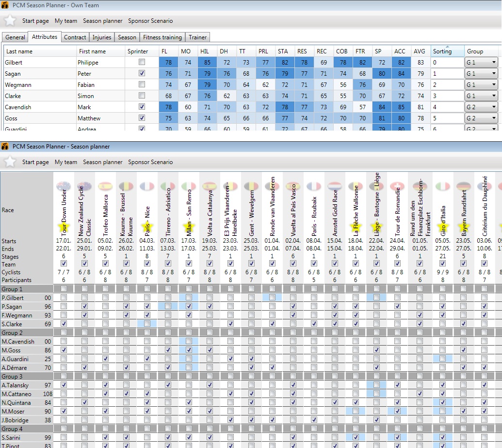Image resolution: width=502 pixels, height=448 pixels.
Task: Enable the Sprinter checkbox for Gilbert
Action: tap(142, 62)
